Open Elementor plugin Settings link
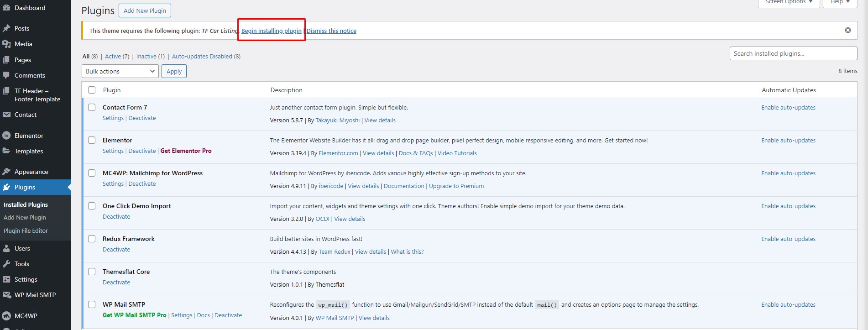This screenshot has width=868, height=330. (113, 151)
